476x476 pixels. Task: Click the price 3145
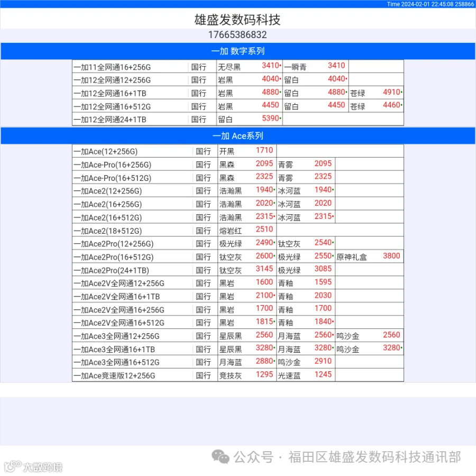[264, 269]
